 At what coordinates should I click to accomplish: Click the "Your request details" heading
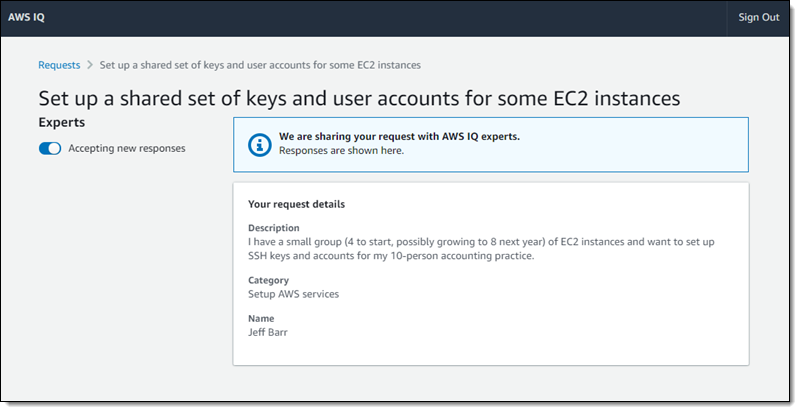[x=296, y=204]
